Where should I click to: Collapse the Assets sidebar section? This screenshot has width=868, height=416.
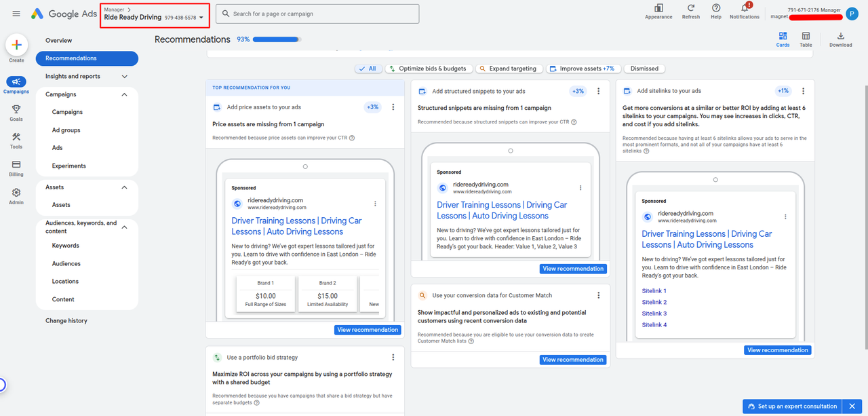click(x=124, y=187)
